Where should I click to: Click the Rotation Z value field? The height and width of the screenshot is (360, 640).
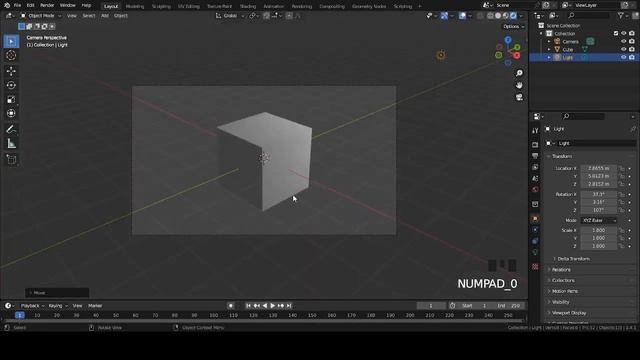[x=598, y=210]
